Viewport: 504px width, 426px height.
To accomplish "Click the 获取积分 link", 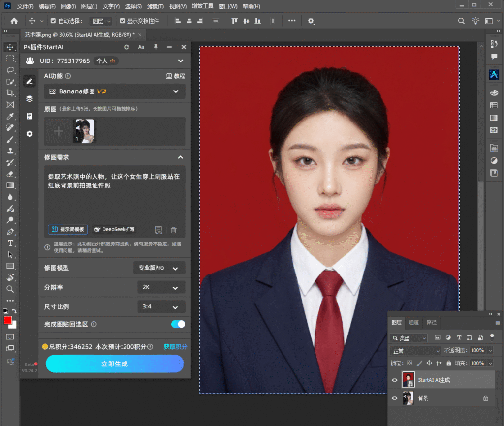I will 175,347.
